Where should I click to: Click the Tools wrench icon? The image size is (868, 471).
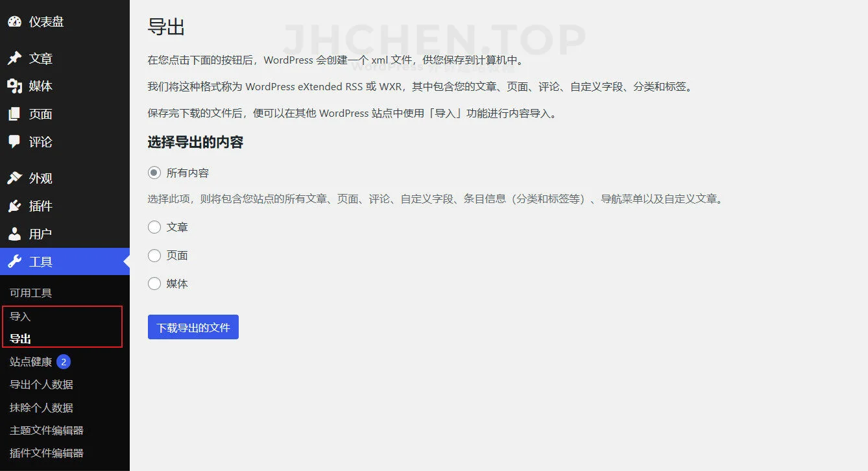coord(14,261)
